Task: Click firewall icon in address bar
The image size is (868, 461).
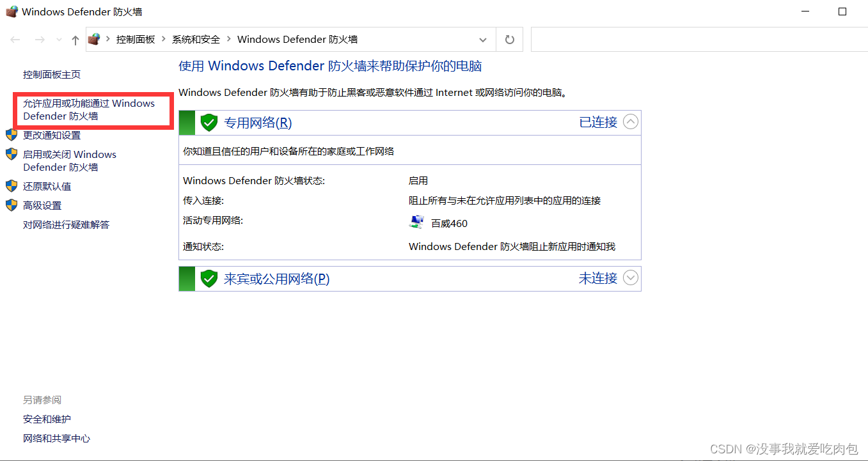Action: [x=95, y=39]
